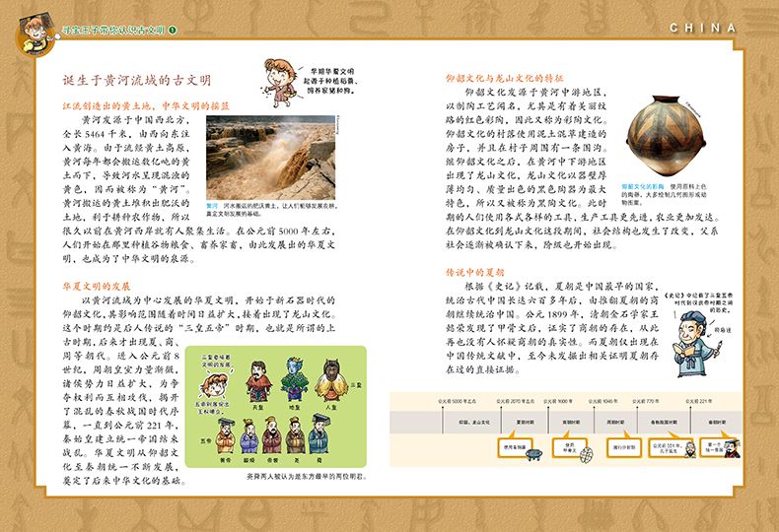Click the 人皇 character figure
Image resolution: width=779 pixels, height=532 pixels.
330,377
